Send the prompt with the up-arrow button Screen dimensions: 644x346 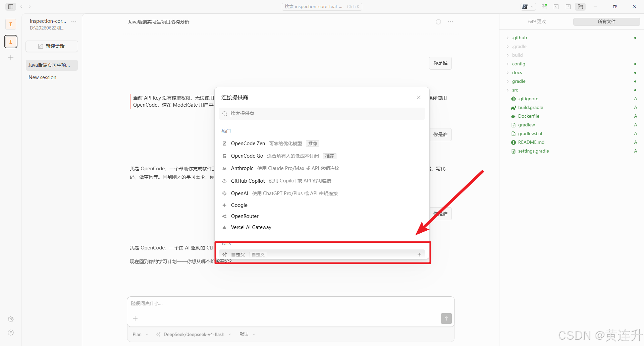tap(446, 319)
